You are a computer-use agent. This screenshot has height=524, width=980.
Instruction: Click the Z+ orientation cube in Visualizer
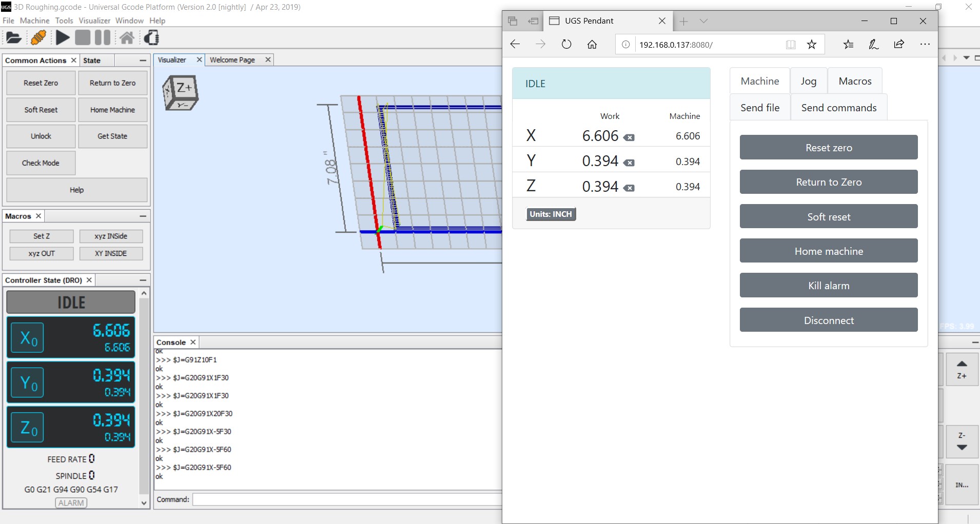tap(181, 93)
